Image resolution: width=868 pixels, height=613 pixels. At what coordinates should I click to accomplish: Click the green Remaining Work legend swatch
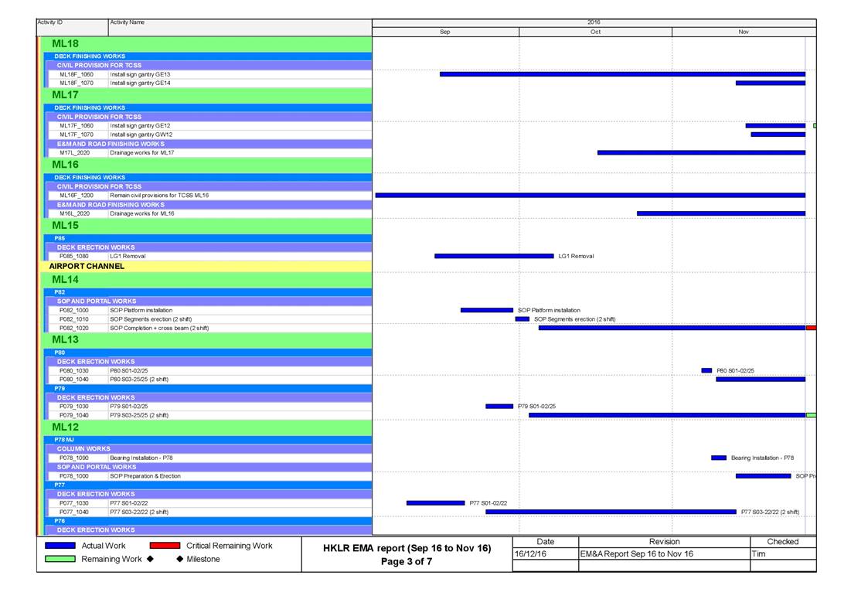click(x=60, y=559)
